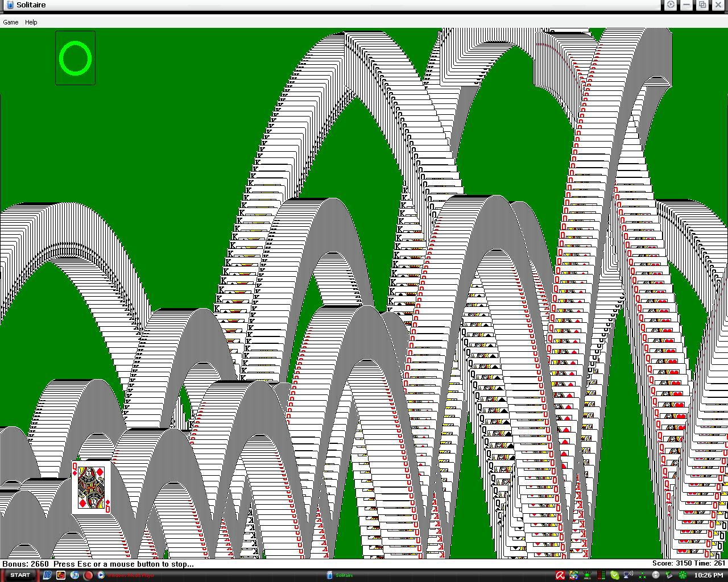Viewport: 728px width, 582px height.
Task: Close the Solitaire window
Action: click(x=718, y=5)
